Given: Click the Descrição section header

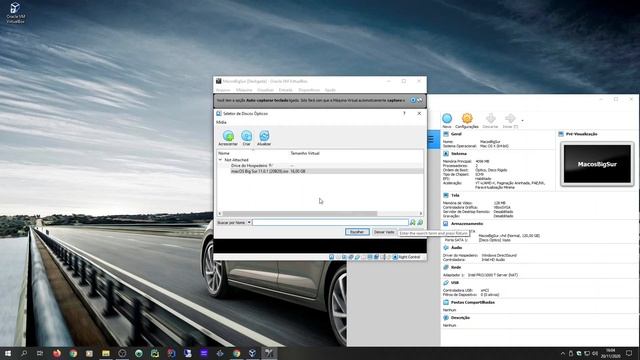Looking at the screenshot, I should coord(460,318).
